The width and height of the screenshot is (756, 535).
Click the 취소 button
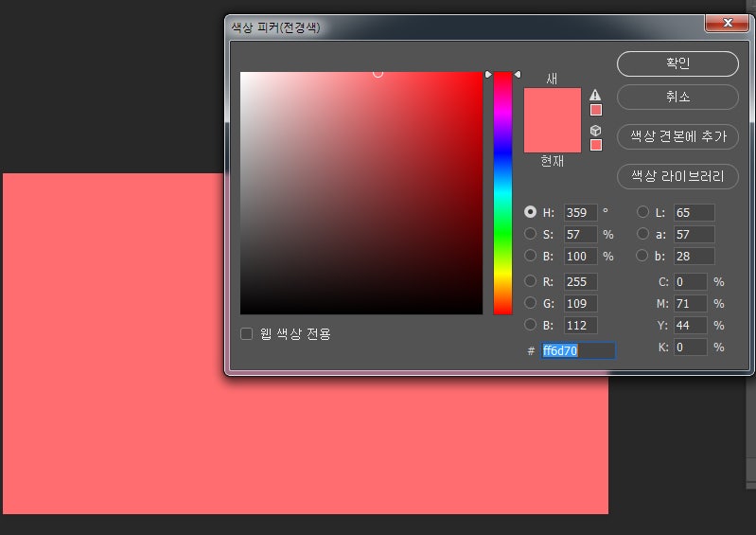(x=677, y=98)
